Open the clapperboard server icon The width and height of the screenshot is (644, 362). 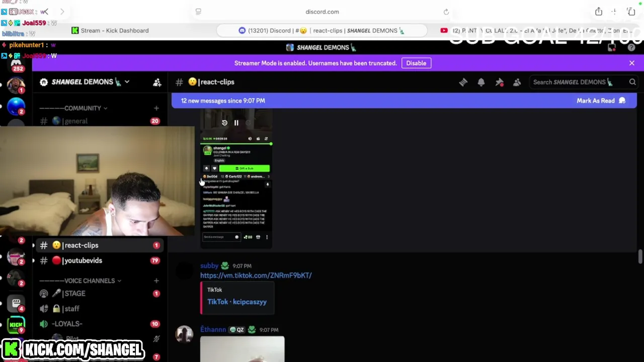coord(16,303)
